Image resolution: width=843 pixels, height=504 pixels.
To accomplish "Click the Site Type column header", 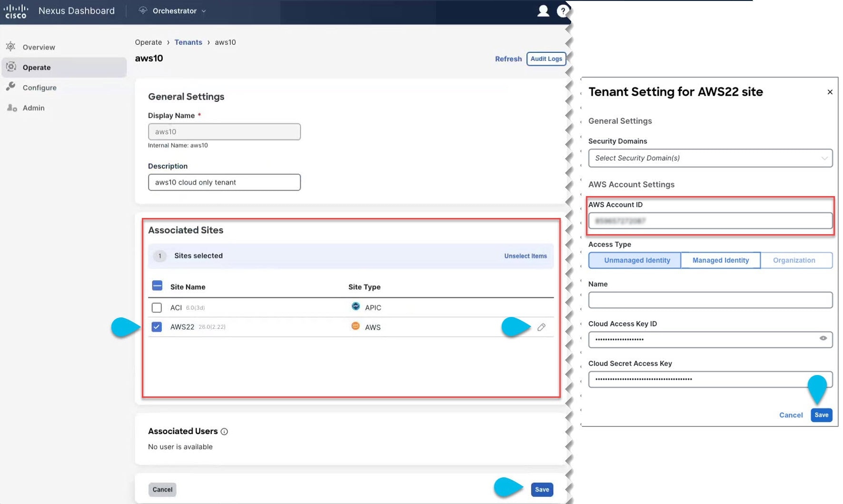I will 364,287.
